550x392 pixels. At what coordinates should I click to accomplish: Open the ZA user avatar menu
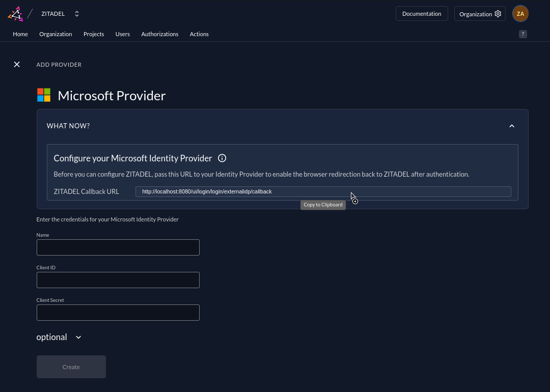(x=520, y=13)
